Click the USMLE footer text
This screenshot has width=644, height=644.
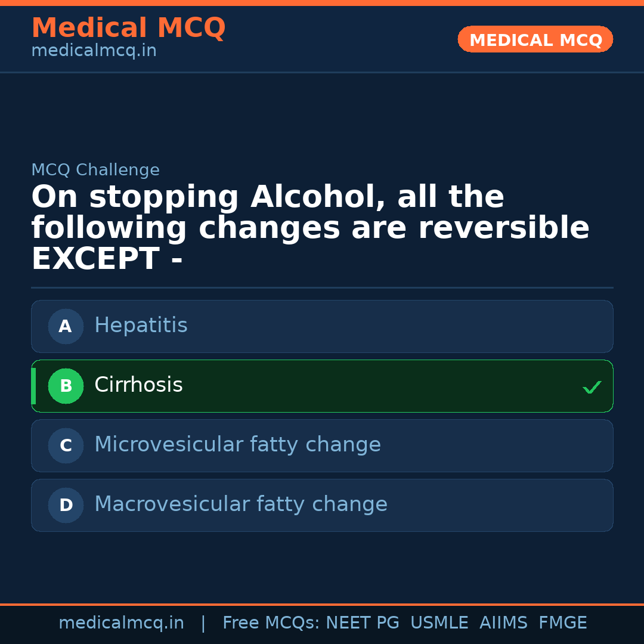[439, 623]
